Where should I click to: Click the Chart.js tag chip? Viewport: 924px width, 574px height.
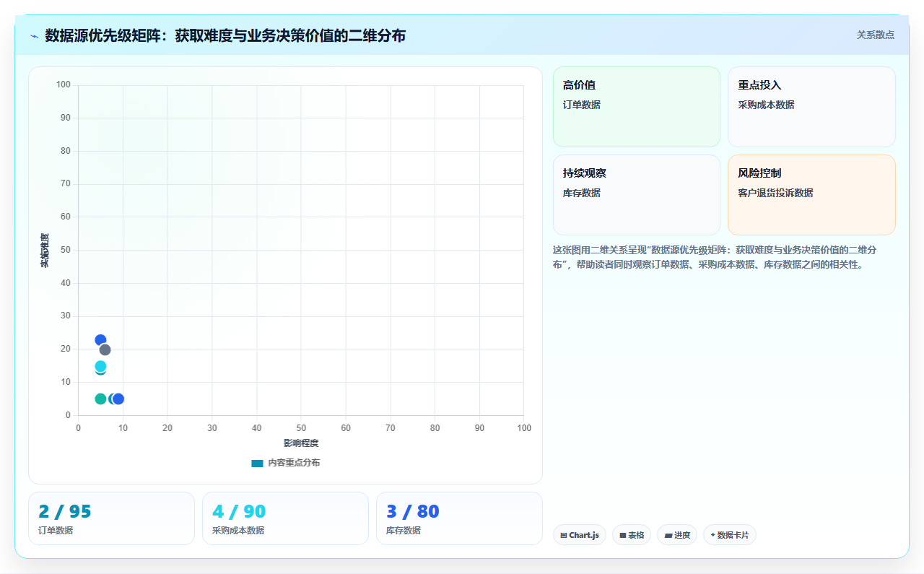[x=580, y=535]
